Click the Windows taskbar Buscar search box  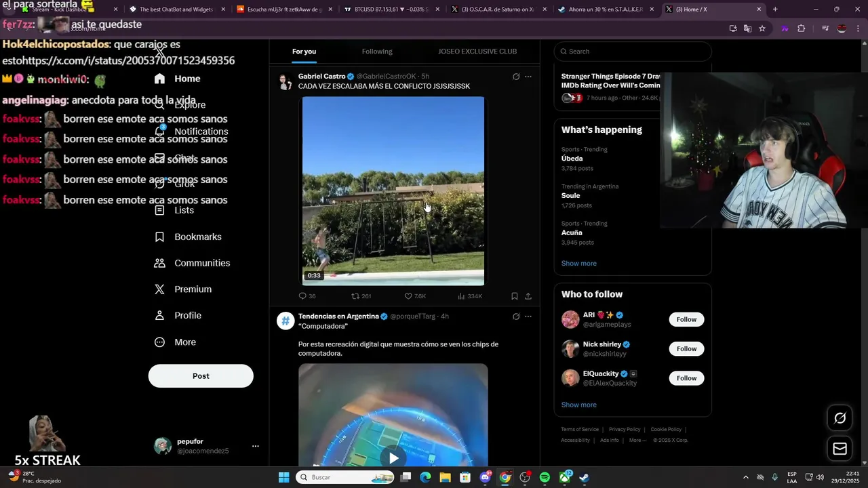(x=346, y=477)
